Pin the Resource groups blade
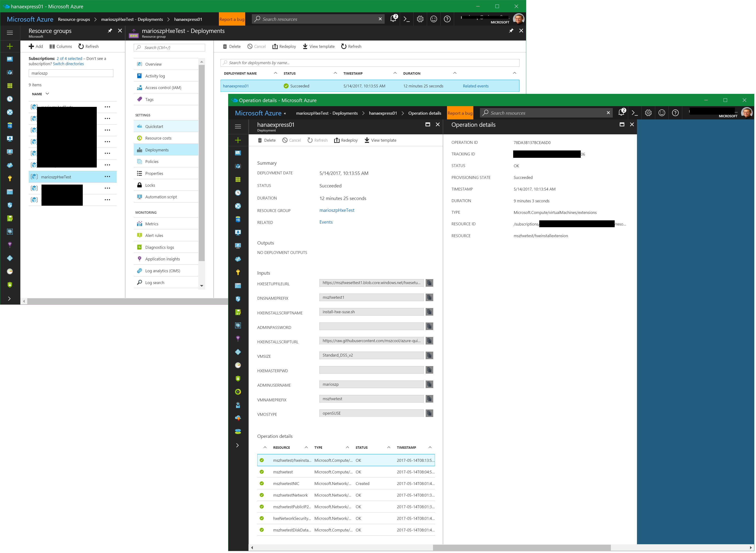The width and height of the screenshot is (756, 553). pyautogui.click(x=110, y=31)
